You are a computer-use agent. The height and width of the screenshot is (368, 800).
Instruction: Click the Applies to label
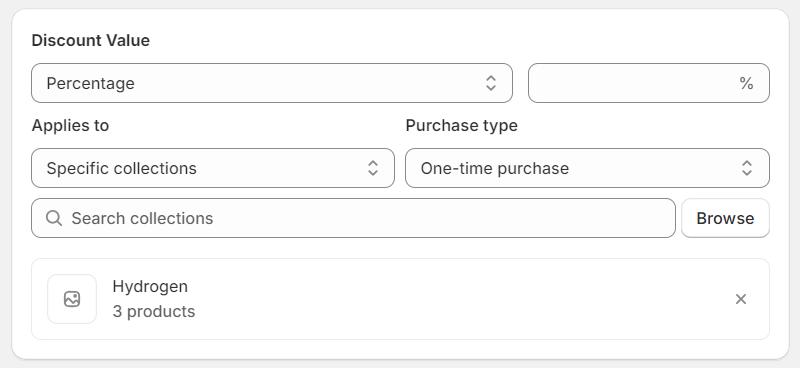coord(70,126)
